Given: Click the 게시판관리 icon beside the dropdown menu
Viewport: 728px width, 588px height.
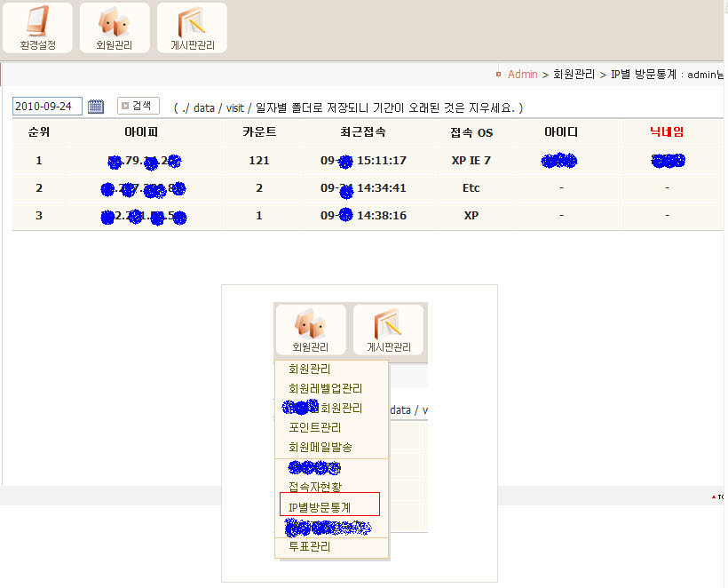Looking at the screenshot, I should (x=388, y=330).
